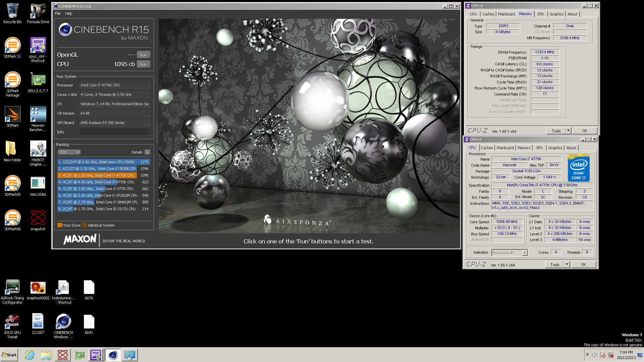The width and height of the screenshot is (644, 362).
Task: Select the i5-3317U ranking row
Action: (104, 209)
